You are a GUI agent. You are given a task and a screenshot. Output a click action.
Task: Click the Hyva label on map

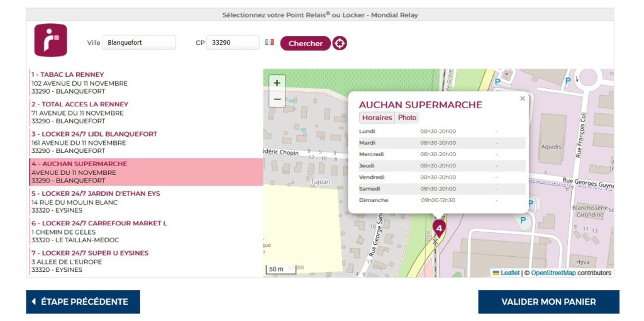582,261
